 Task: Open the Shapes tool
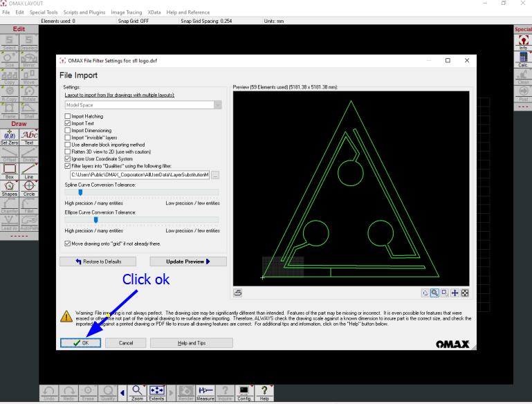[10, 189]
